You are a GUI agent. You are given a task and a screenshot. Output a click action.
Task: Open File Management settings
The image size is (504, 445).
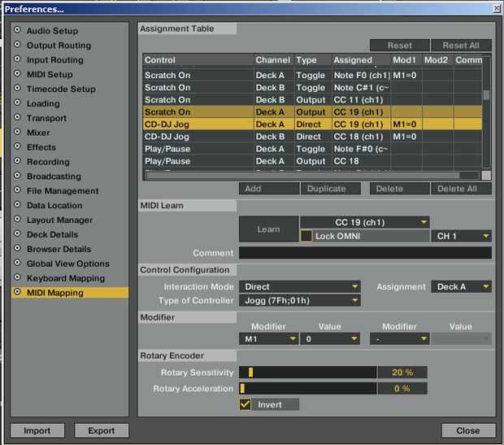coord(63,191)
